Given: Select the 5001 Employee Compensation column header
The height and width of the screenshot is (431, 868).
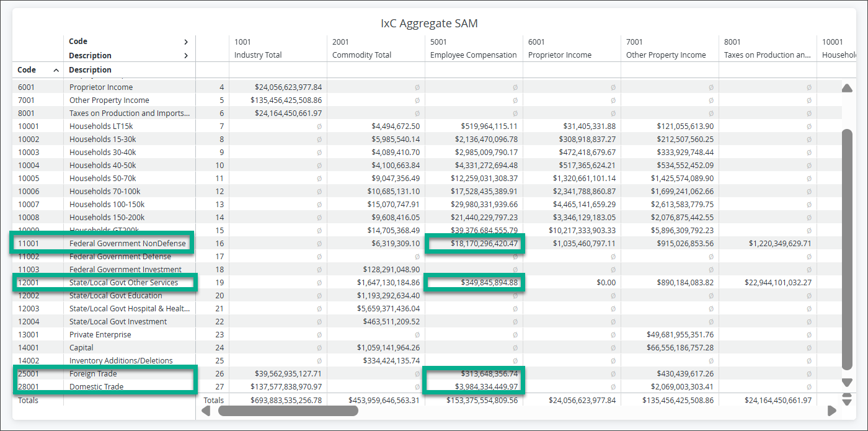Looking at the screenshot, I should pos(474,48).
